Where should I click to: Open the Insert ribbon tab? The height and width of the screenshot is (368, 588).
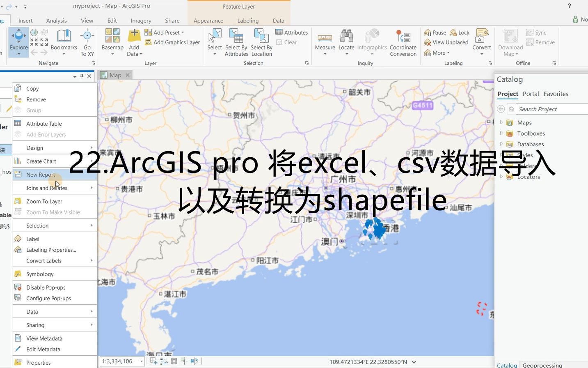coord(25,21)
